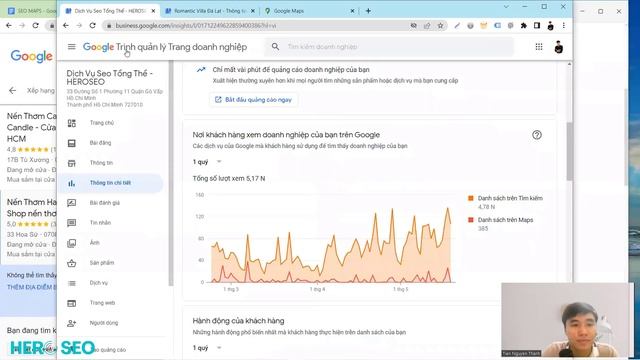The image size is (640, 360).
Task: Click the Bài đăng posts icon
Action: (x=72, y=143)
